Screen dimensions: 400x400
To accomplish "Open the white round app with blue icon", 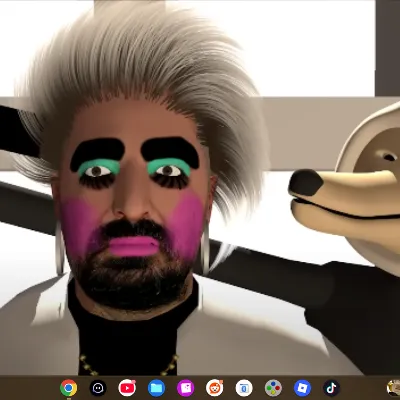I will coord(244,388).
